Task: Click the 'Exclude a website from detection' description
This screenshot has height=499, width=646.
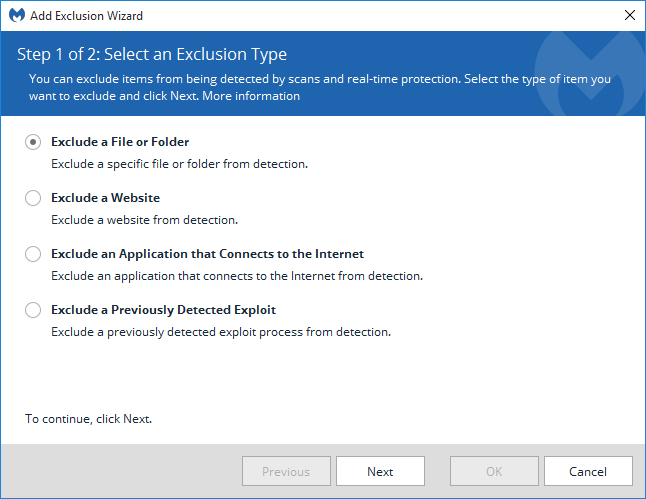Action: 145,220
